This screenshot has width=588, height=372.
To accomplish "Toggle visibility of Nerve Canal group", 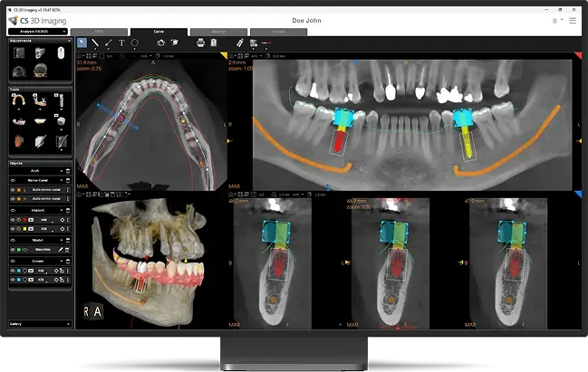I will [x=13, y=180].
